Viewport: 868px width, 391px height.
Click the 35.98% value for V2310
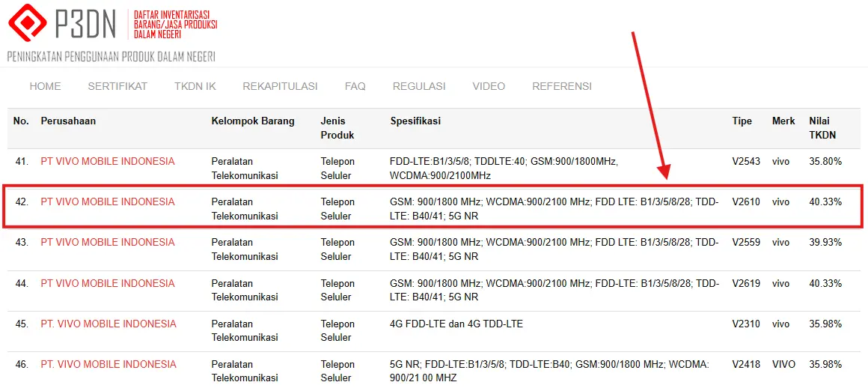(x=825, y=324)
